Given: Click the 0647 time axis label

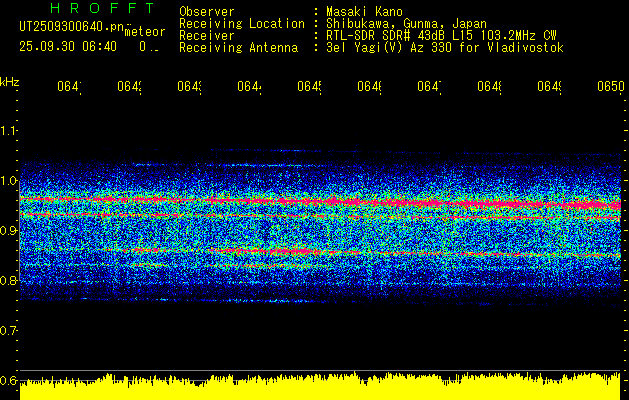Looking at the screenshot, I should [430, 87].
